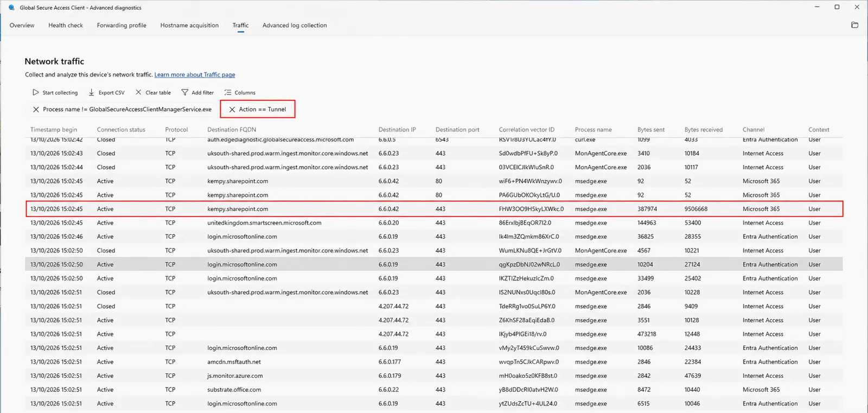
Task: Click the Process name column header
Action: (593, 130)
